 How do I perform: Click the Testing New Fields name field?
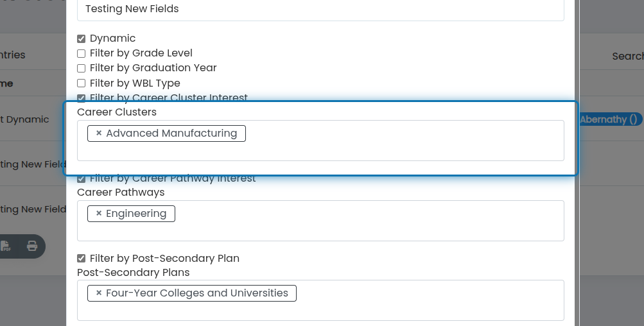320,9
